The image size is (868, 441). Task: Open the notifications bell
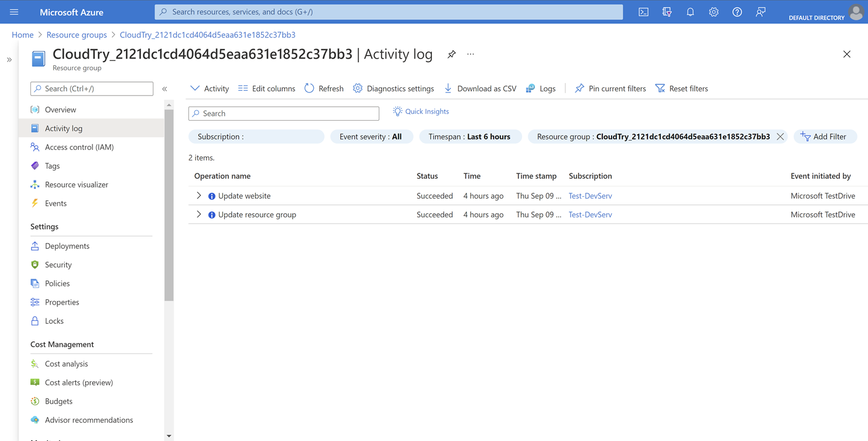[690, 12]
